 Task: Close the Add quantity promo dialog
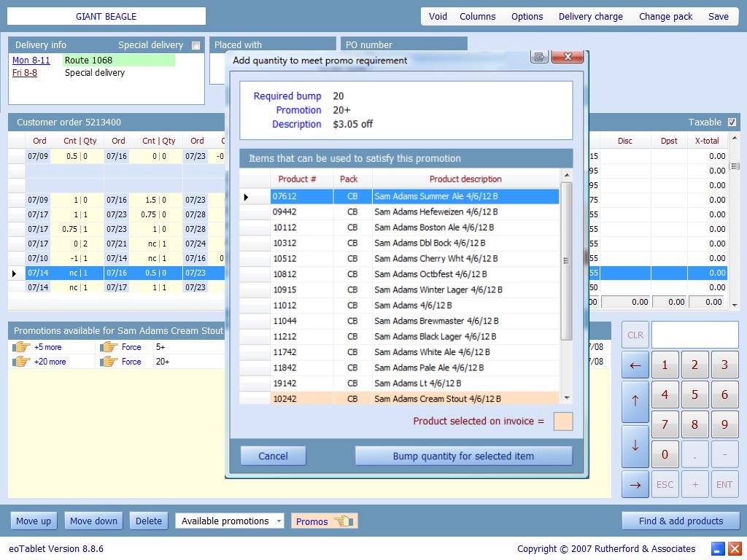pyautogui.click(x=568, y=57)
